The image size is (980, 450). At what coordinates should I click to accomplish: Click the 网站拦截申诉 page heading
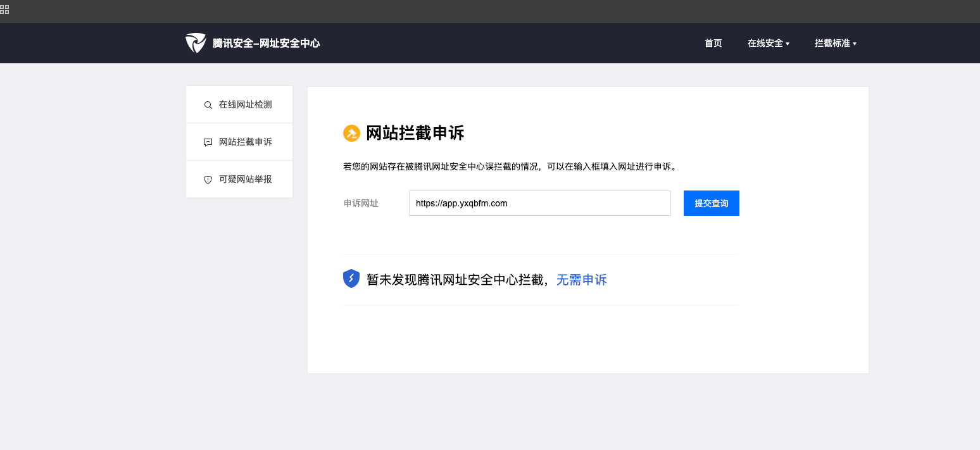click(415, 133)
